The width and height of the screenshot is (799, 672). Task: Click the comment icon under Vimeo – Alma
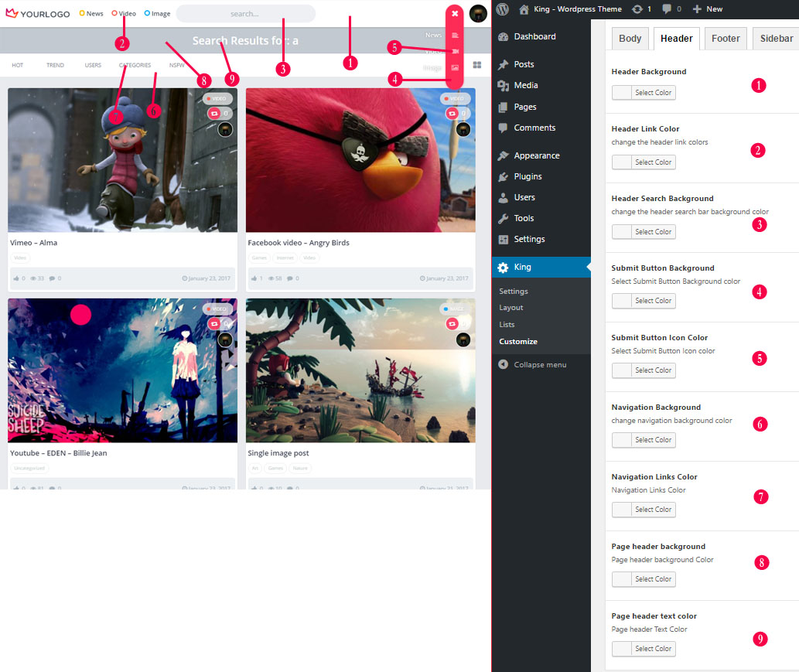52,278
